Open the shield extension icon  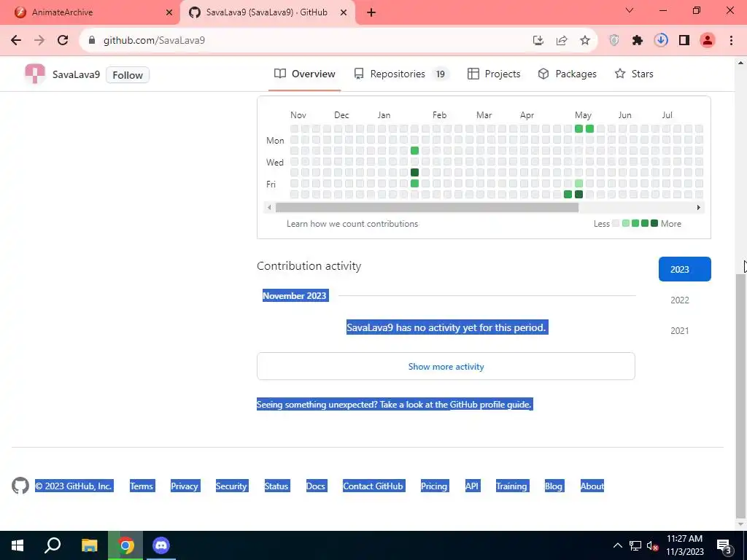[614, 41]
